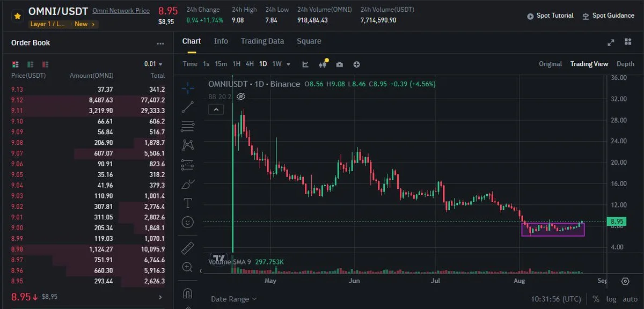Toggle auto scale mode
Screen dimensions: 644x309
pyautogui.click(x=630, y=299)
